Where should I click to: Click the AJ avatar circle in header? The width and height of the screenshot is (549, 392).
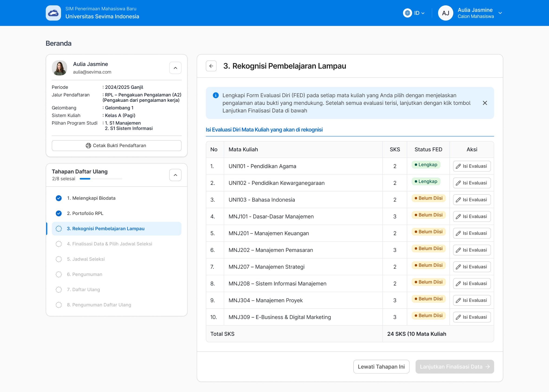tap(446, 13)
